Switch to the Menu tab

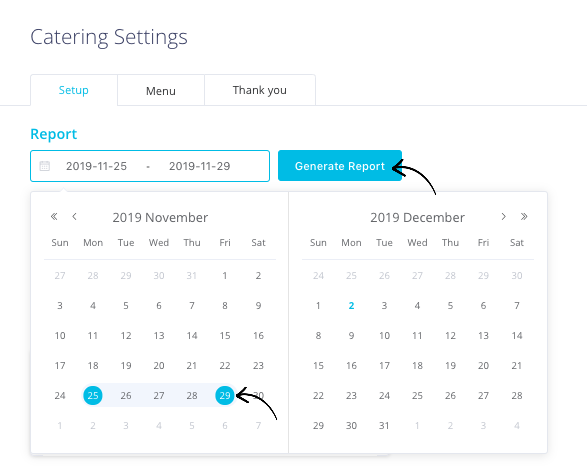point(161,91)
